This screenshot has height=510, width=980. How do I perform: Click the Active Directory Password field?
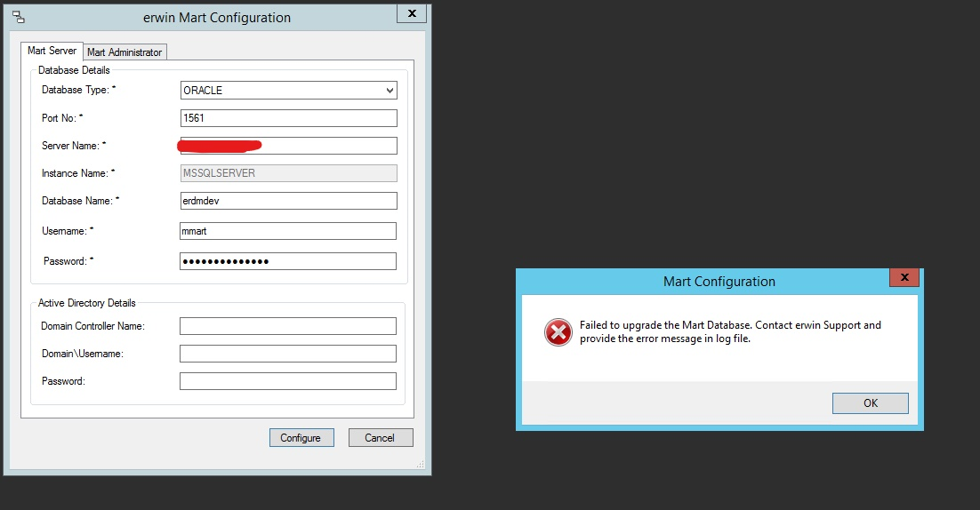288,381
